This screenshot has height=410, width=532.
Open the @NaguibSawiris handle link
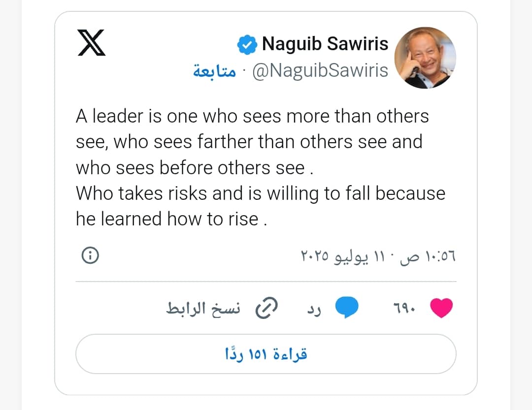[x=320, y=71]
